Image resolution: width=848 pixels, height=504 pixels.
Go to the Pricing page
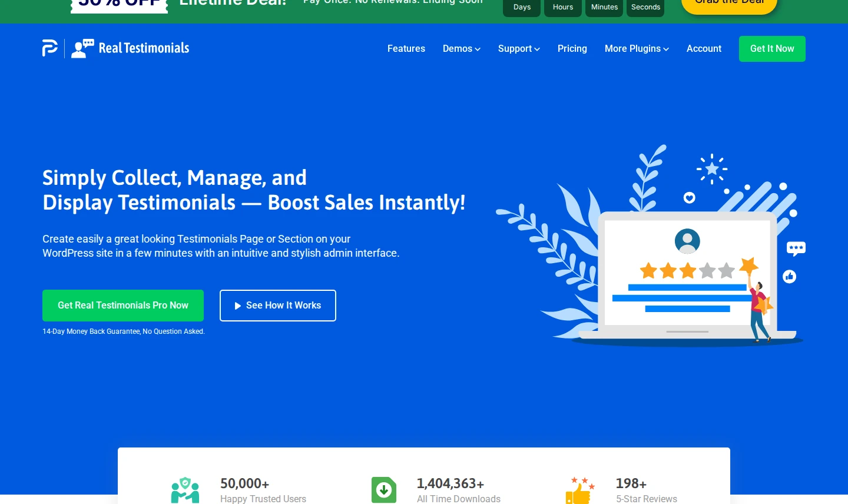572,49
